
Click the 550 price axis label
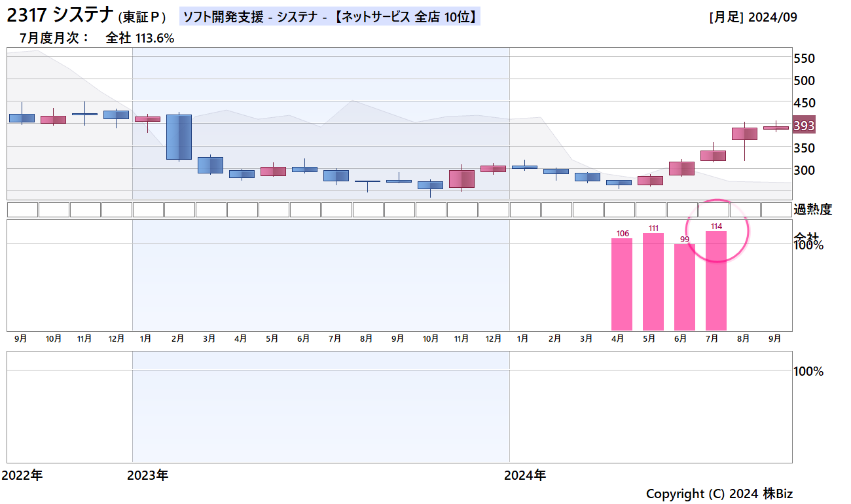pos(804,58)
